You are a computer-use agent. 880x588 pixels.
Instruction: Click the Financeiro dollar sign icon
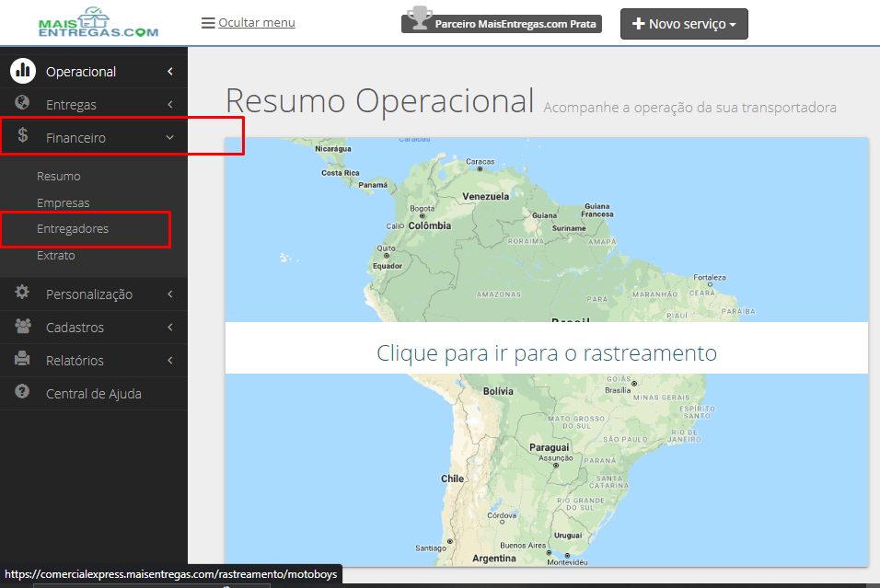tap(22, 135)
